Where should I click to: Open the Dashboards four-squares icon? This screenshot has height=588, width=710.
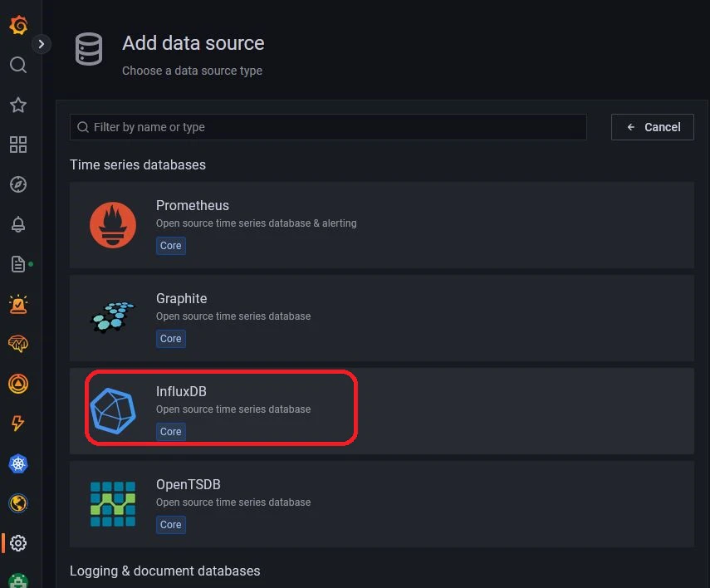click(x=18, y=145)
